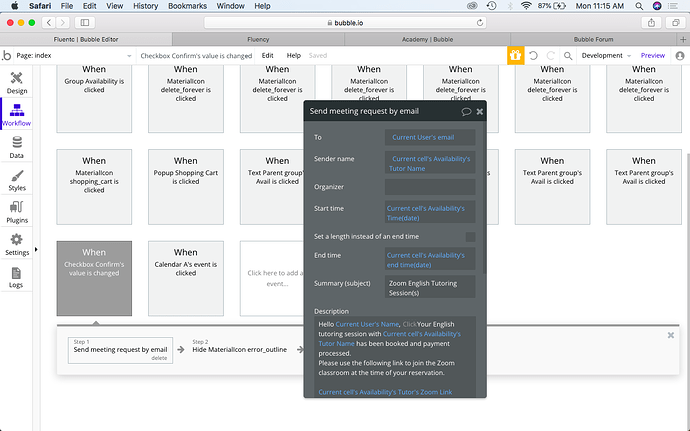The width and height of the screenshot is (690, 431).
Task: Click the Preview link
Action: [x=653, y=55]
